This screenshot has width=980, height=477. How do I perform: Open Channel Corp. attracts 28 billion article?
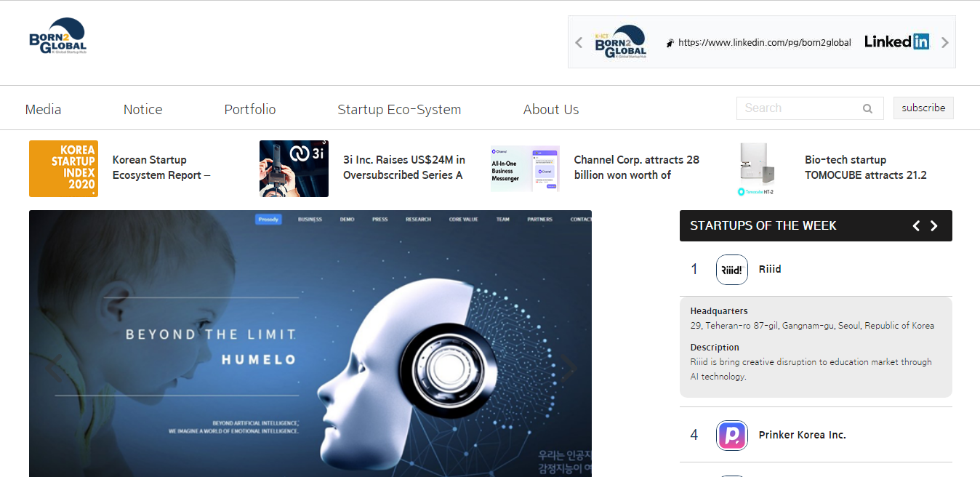point(637,167)
